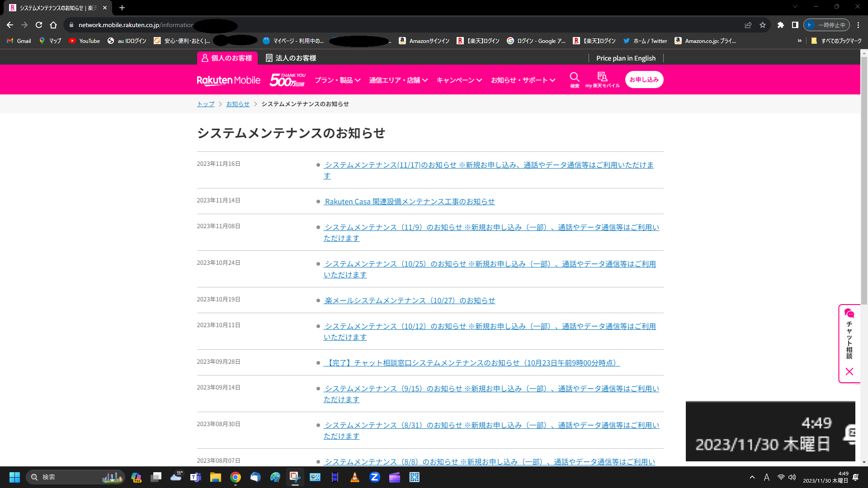Click the Rakuten Mobile logo
Image resolution: width=868 pixels, height=488 pixels.
pos(228,80)
